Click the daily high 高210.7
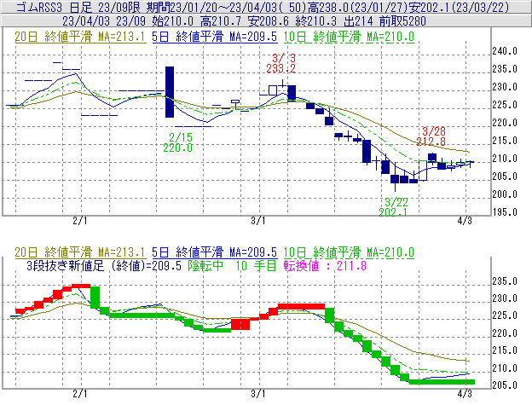This screenshot has width=532, height=405. (x=221, y=21)
